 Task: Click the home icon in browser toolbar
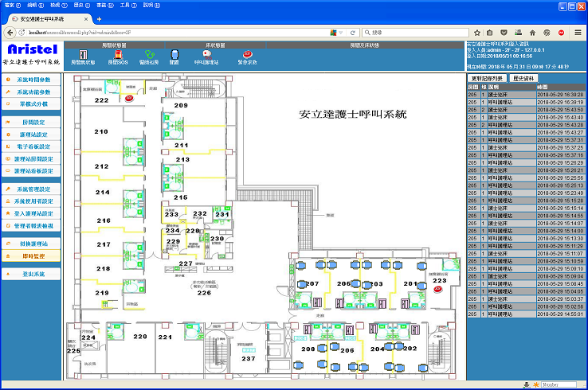[532, 33]
